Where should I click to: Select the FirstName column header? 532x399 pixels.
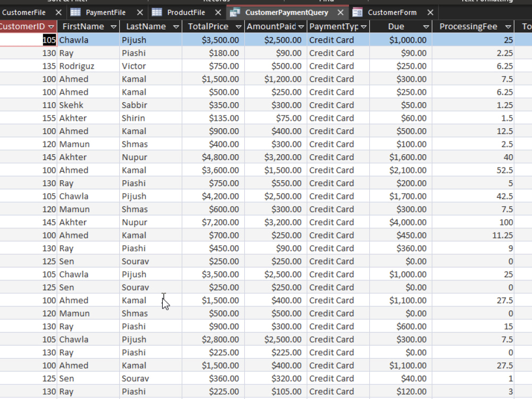[88, 27]
